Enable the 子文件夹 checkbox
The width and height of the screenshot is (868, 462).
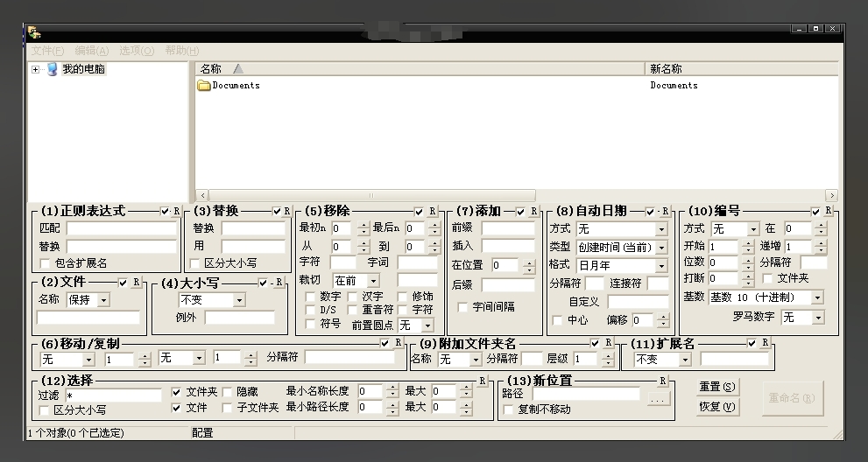[227, 408]
